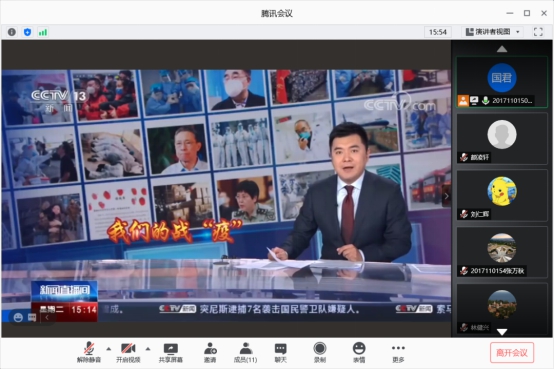The image size is (554, 370).
Task: Open the 聊天 chat icon
Action: tap(281, 353)
